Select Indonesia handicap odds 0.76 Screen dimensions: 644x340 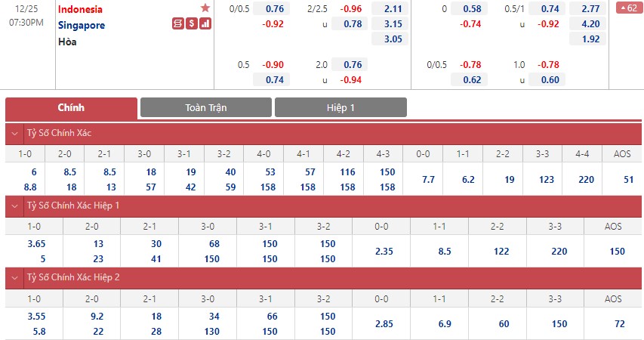pyautogui.click(x=272, y=8)
